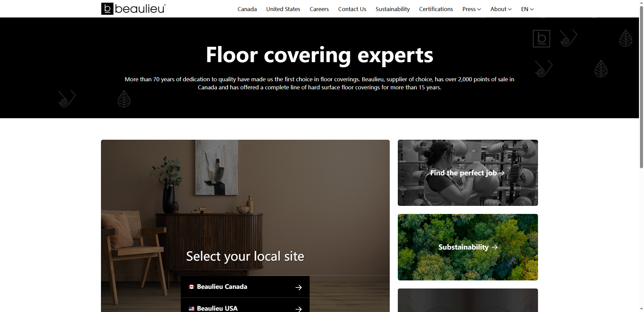Expand the Press dropdown menu
Screen dimensions: 644x312
[472, 9]
